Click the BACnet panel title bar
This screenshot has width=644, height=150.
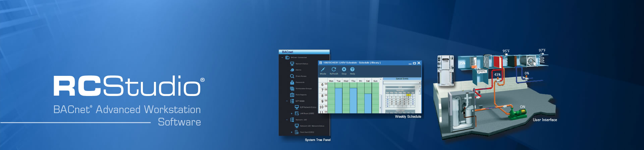pyautogui.click(x=304, y=52)
